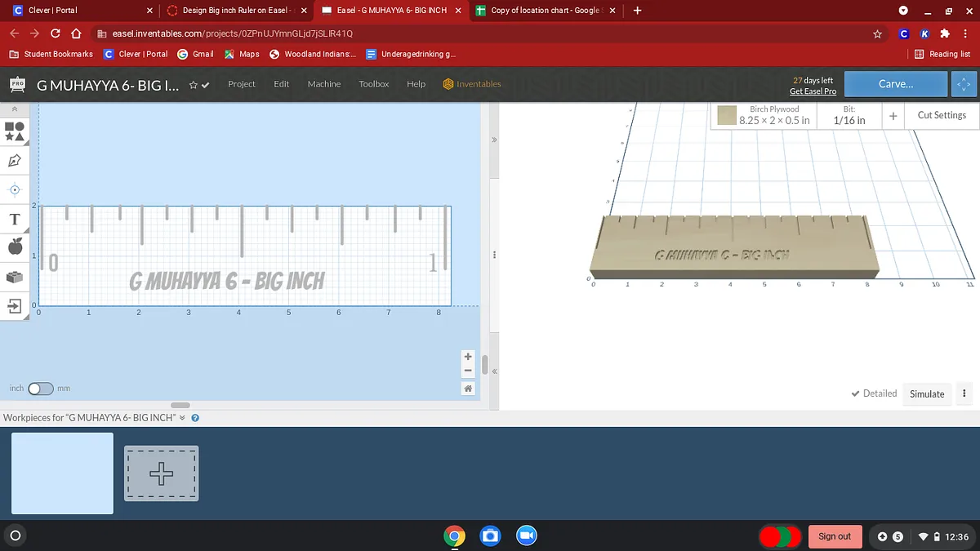Star the G MUHAYYA project title
The image size is (980, 551).
[194, 84]
